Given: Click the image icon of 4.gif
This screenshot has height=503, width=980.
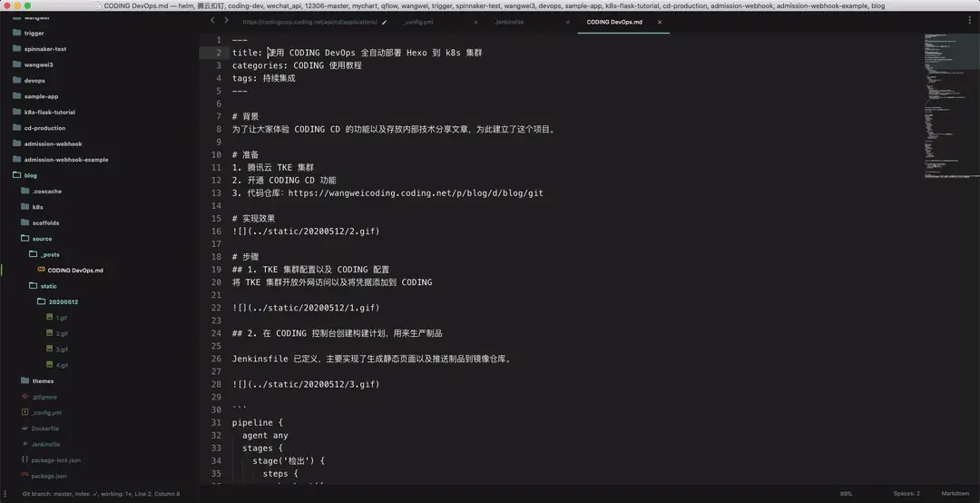Looking at the screenshot, I should click(49, 364).
